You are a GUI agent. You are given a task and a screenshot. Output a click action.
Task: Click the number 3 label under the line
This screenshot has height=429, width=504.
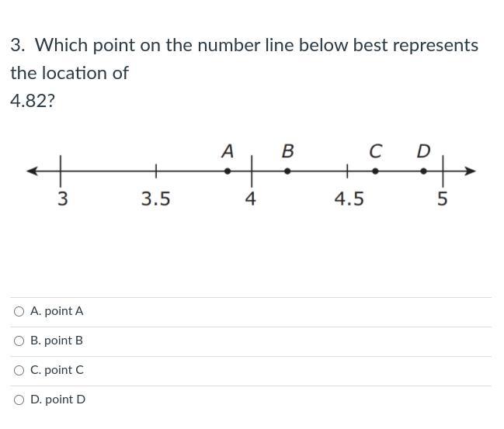[x=62, y=199]
